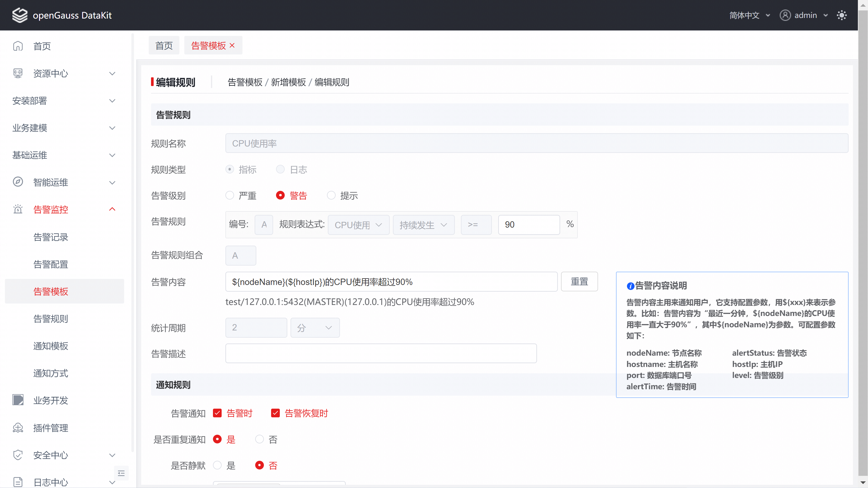
Task: Uncheck the 告警恢复时 checkbox
Action: click(x=275, y=413)
